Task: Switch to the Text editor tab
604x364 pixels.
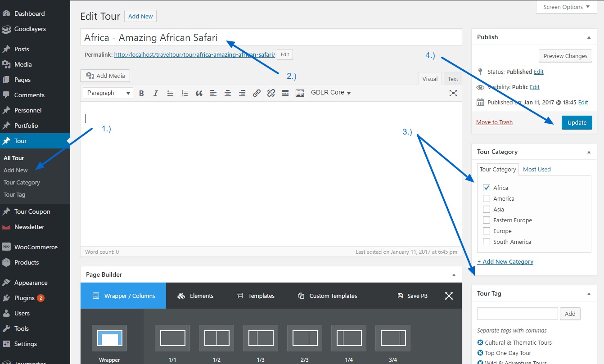Action: 453,79
